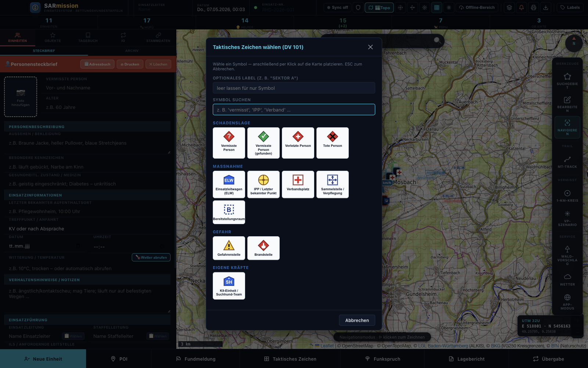Toggle the sun brightness icon
Image resolution: width=588 pixels, height=368 pixels.
pyautogui.click(x=424, y=7)
